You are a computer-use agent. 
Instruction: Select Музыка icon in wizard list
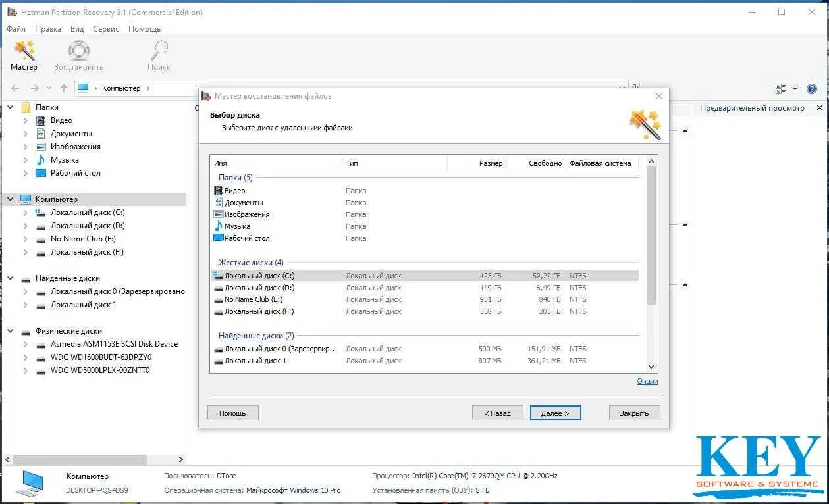point(219,226)
